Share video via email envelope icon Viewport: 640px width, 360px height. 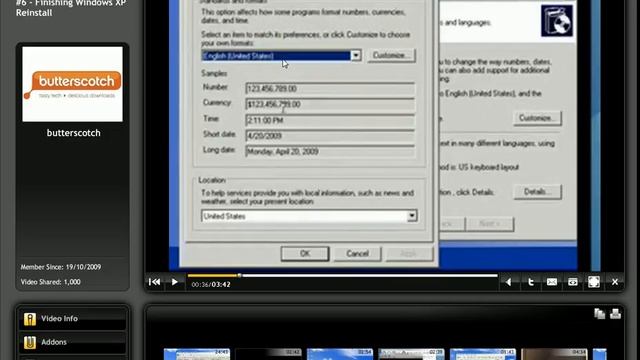point(552,282)
